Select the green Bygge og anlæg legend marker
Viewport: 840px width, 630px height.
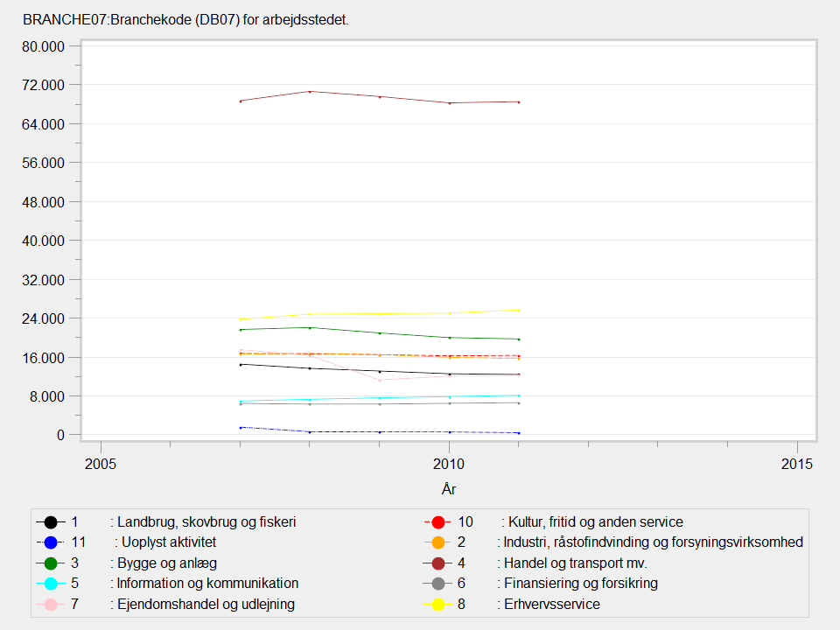[51, 563]
